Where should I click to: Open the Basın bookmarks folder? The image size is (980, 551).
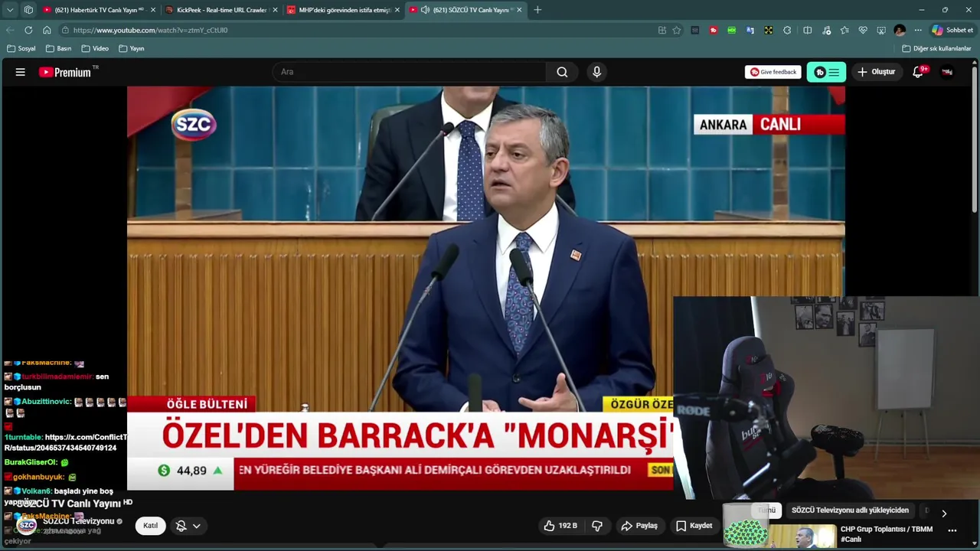pyautogui.click(x=59, y=48)
